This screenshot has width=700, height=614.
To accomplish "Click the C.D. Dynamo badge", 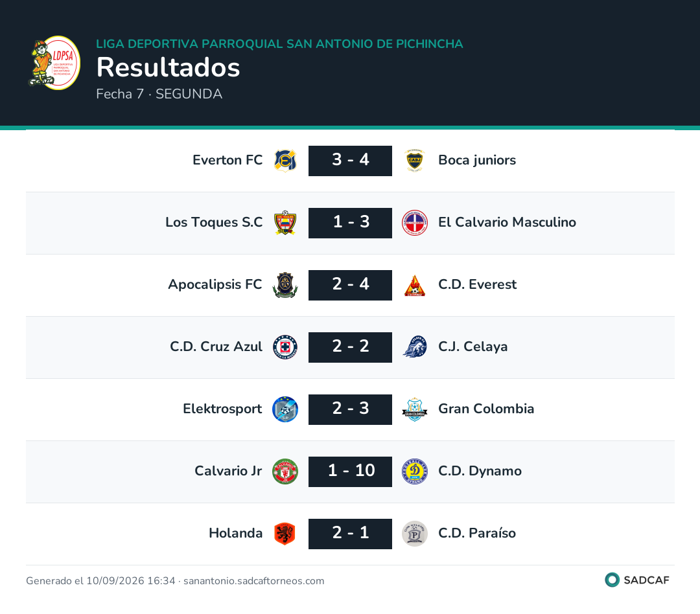I will 415,472.
